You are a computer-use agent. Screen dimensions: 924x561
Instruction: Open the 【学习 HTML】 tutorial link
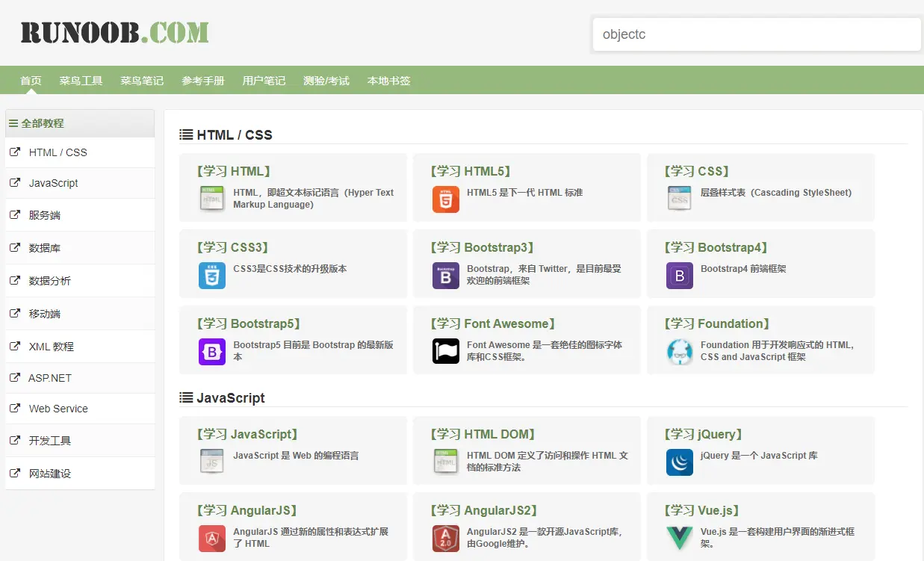coord(233,171)
